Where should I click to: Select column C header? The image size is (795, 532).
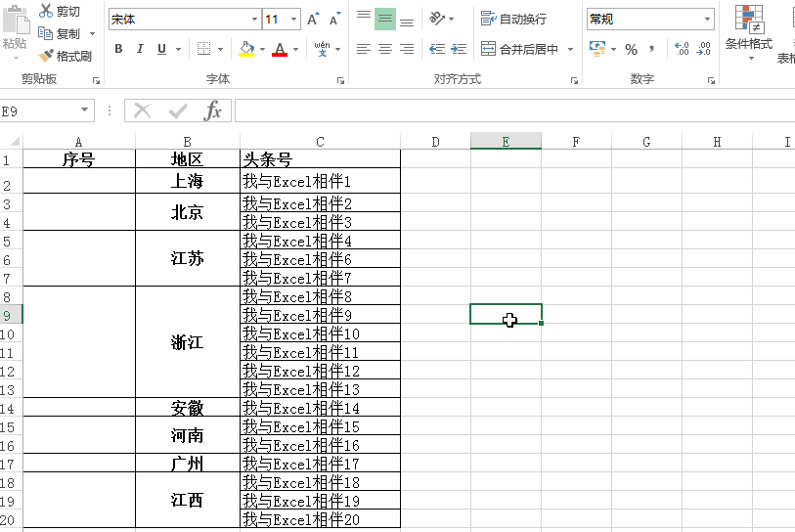(320, 142)
